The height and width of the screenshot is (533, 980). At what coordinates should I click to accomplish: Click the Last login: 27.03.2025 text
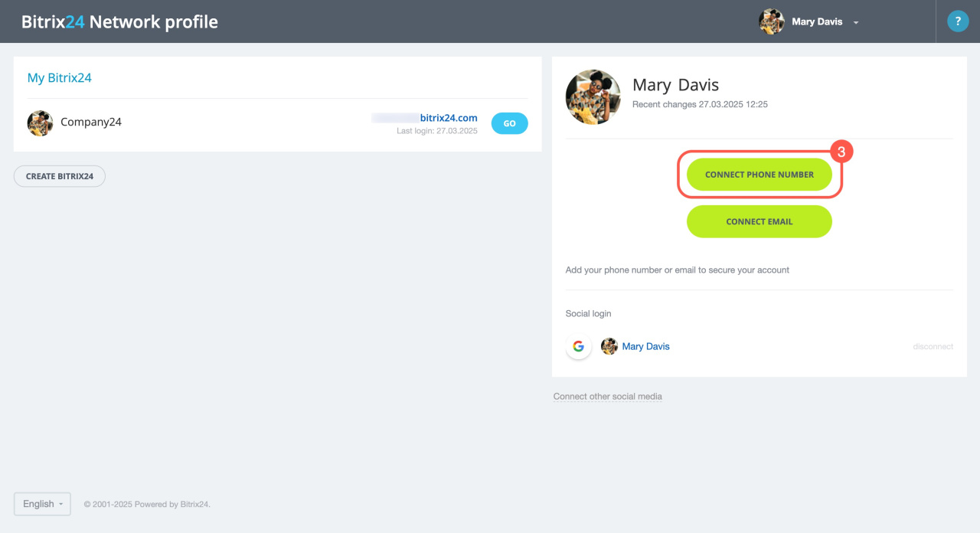coord(437,131)
